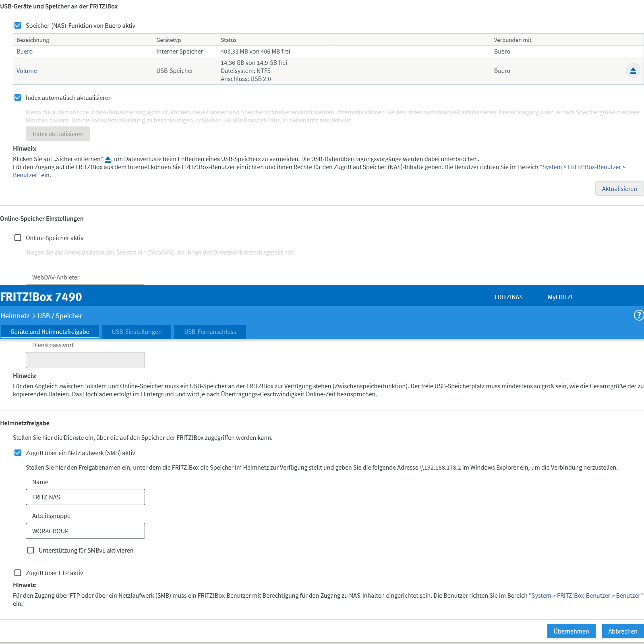The height and width of the screenshot is (644, 644).
Task: Uncheck Zugriff über ein Netzlaufwerk (SMB) aktiv
Action: pos(18,453)
